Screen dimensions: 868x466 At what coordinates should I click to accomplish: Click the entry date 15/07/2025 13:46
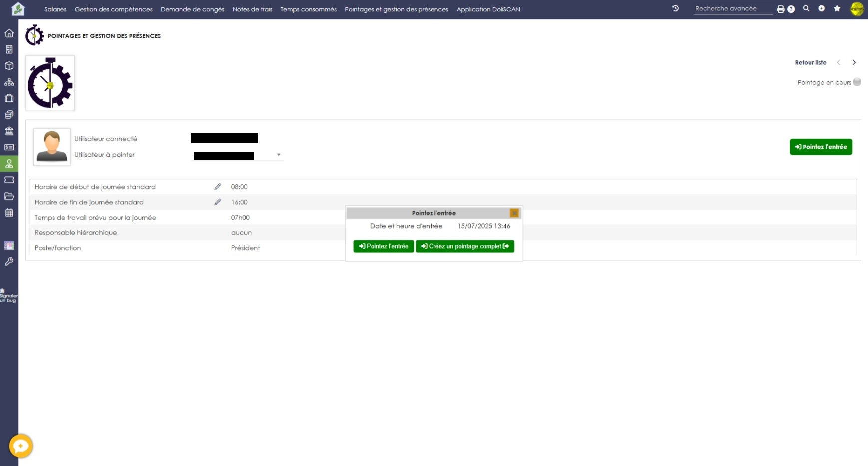(484, 226)
